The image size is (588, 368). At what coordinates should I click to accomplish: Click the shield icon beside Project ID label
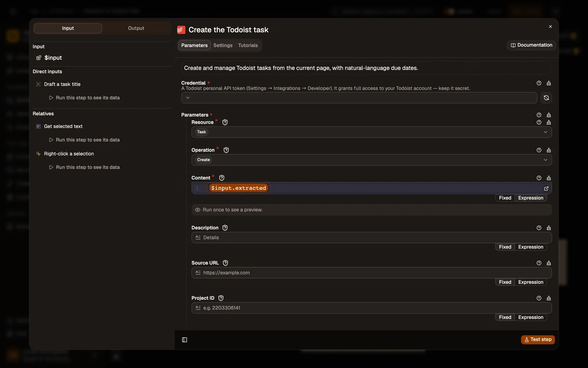point(221,298)
